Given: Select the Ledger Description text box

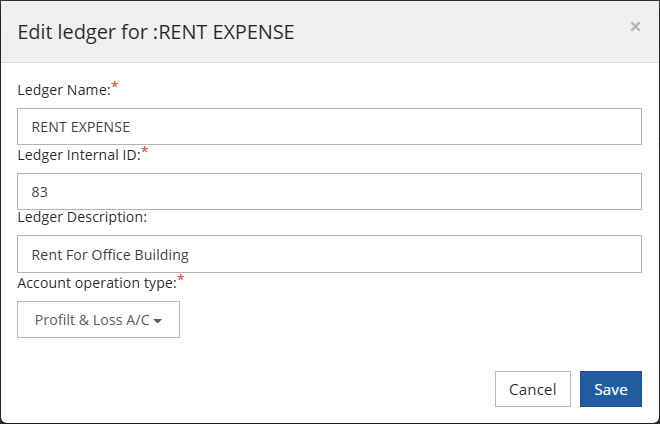Looking at the screenshot, I should 329,254.
